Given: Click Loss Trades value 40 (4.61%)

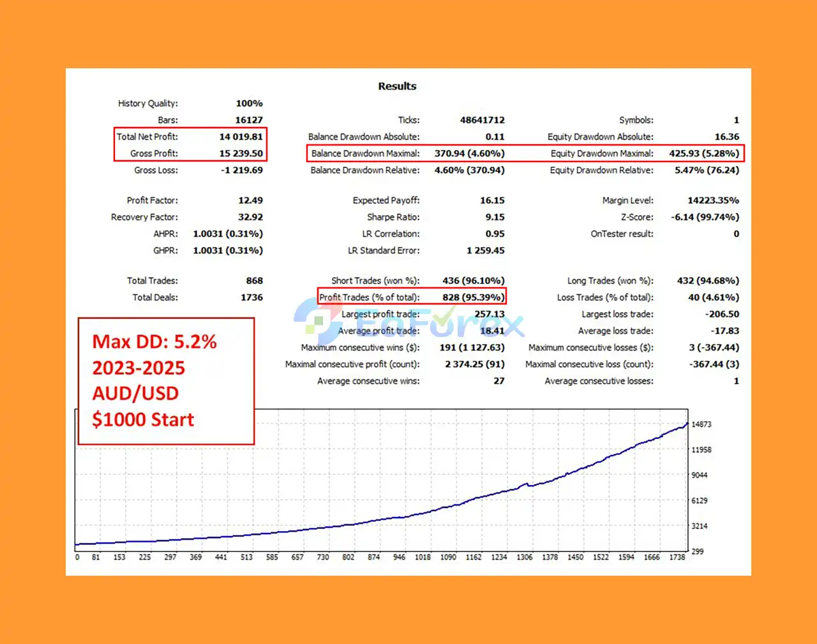Looking at the screenshot, I should 714,297.
